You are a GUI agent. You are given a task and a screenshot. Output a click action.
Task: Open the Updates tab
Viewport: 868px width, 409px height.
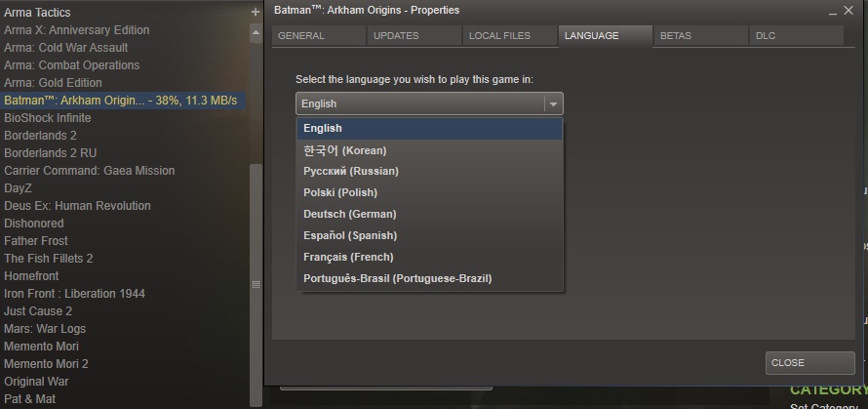click(x=396, y=36)
